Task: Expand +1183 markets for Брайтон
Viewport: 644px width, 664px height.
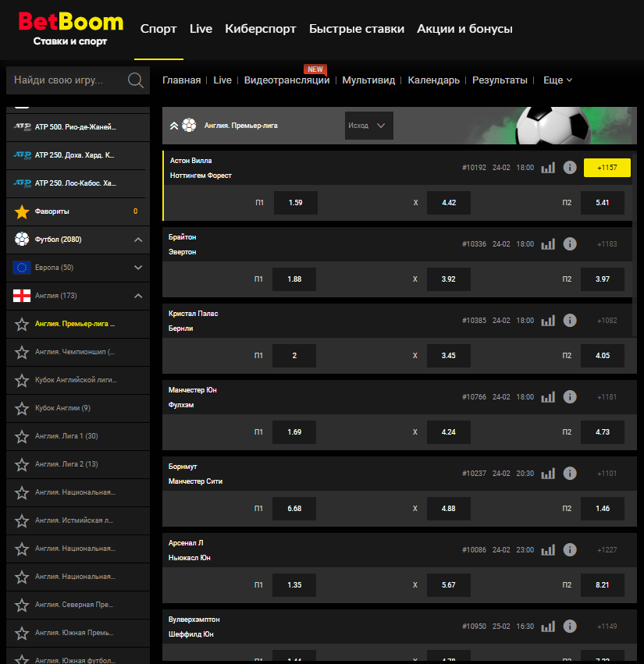Action: point(607,244)
